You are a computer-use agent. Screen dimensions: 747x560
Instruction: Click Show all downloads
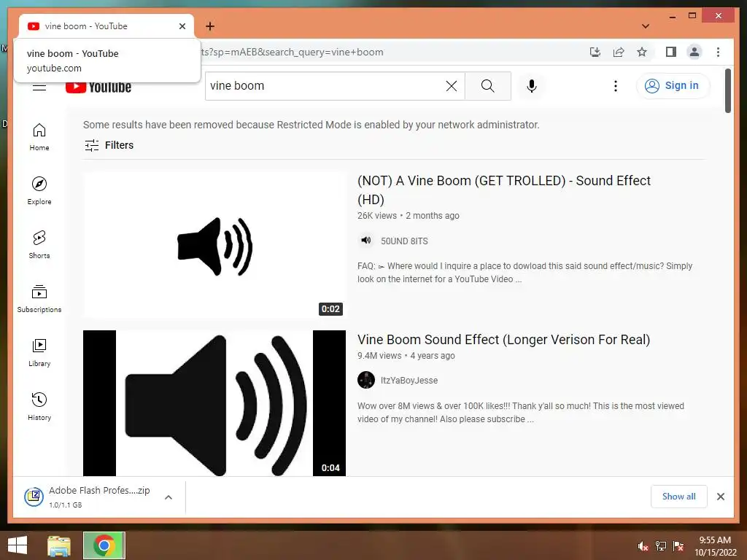pos(679,496)
